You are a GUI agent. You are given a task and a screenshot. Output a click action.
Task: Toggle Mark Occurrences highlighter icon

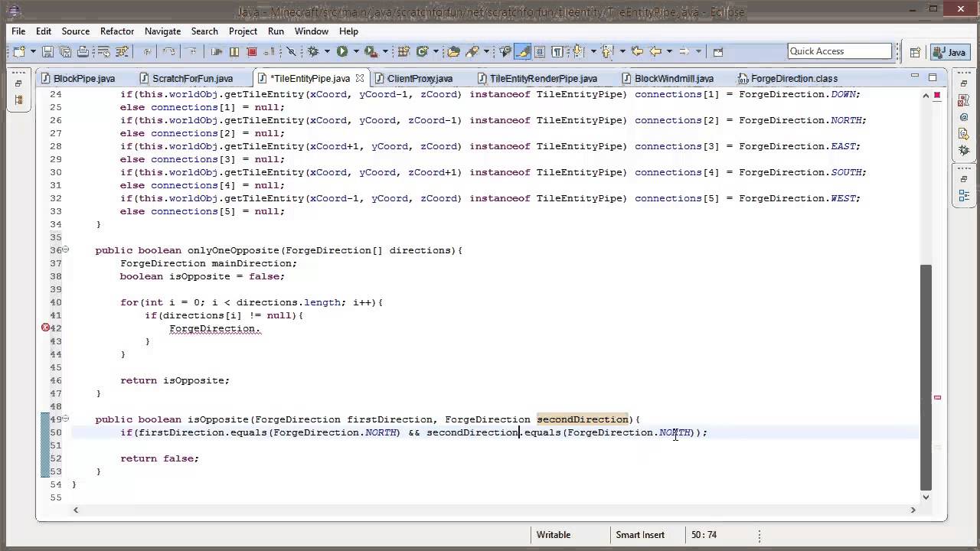click(x=522, y=51)
